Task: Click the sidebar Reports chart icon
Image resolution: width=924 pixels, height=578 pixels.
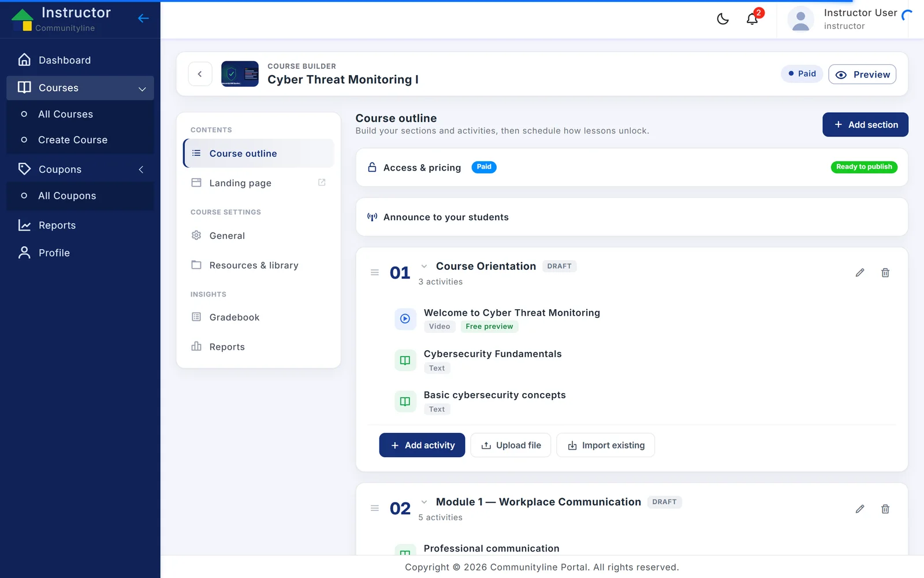Action: click(x=24, y=225)
